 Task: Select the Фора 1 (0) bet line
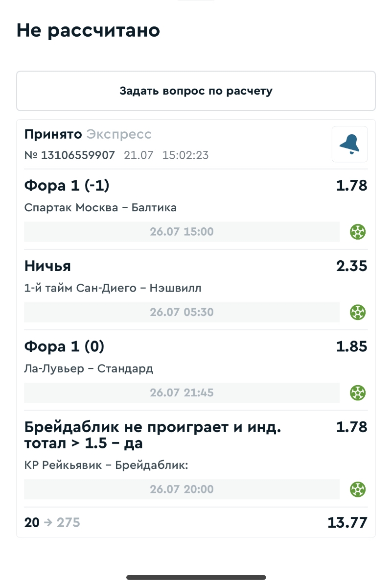(x=64, y=347)
